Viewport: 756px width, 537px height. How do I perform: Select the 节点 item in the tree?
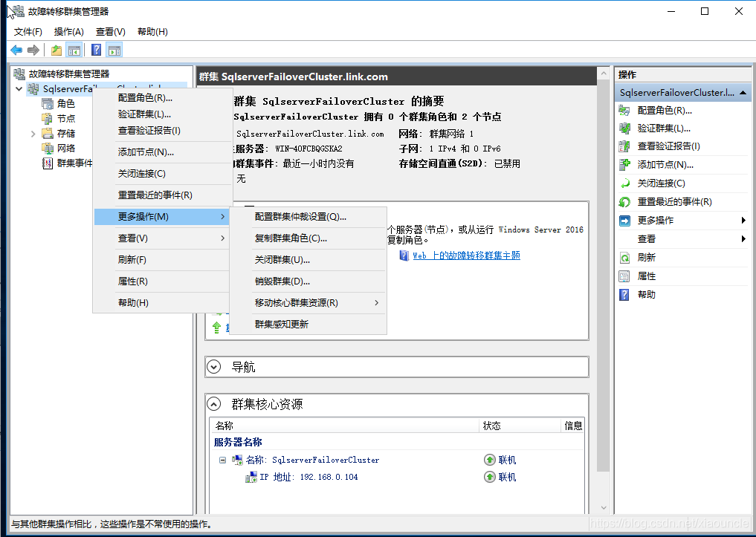pos(65,119)
